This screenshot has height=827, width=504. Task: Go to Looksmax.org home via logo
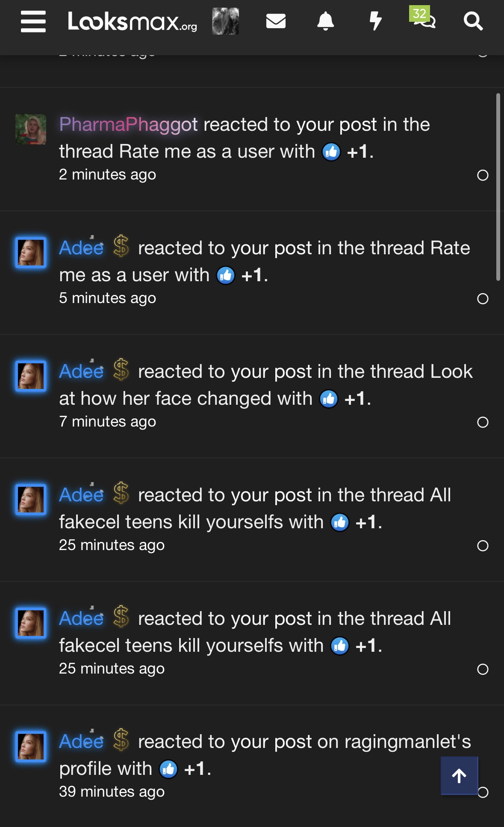tap(132, 21)
